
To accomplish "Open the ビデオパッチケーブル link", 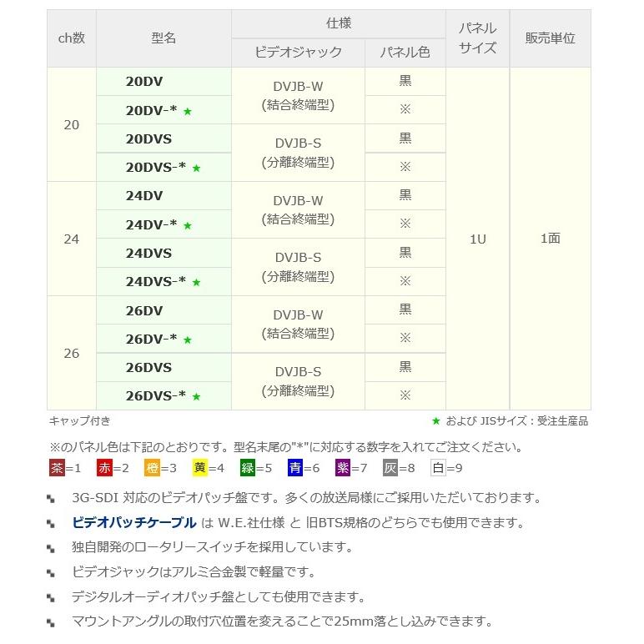I will tap(134, 522).
